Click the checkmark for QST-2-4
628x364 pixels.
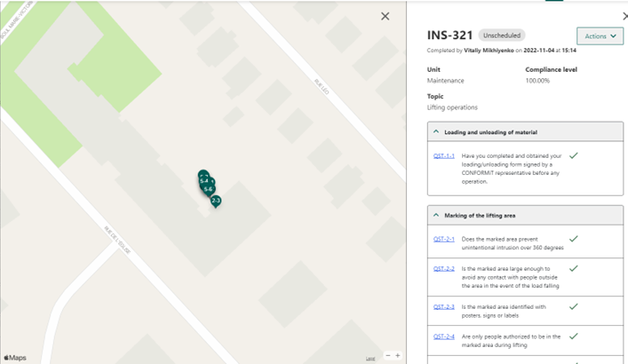574,336
